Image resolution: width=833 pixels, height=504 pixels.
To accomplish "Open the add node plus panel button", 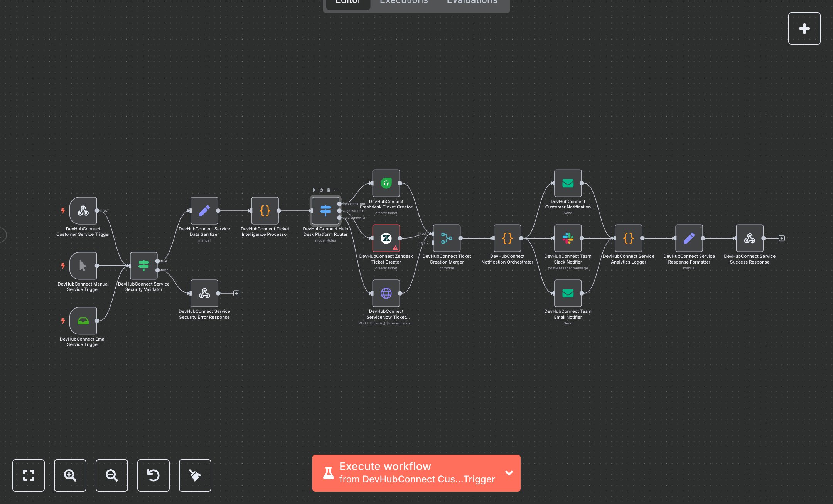I will coord(804,29).
